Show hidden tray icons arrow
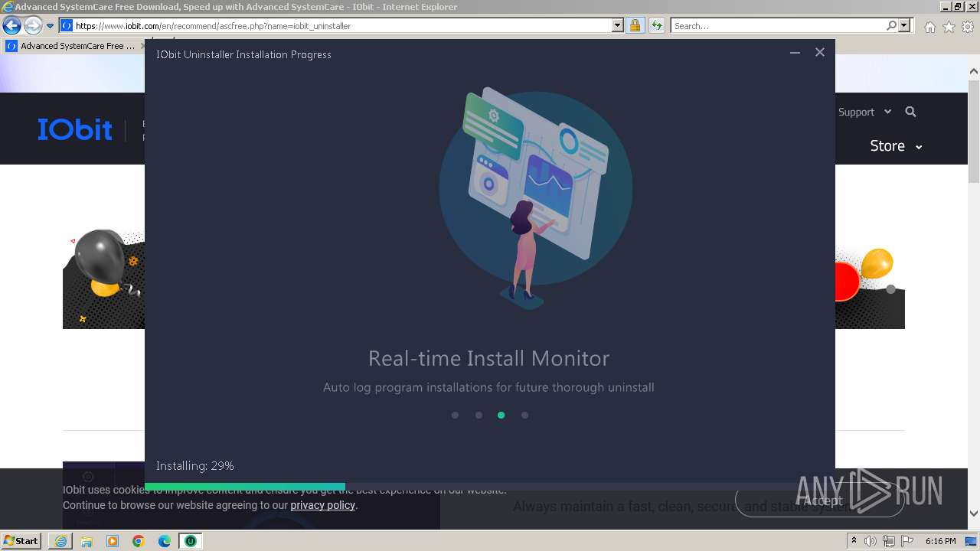Viewport: 980px width, 551px height. 854,541
